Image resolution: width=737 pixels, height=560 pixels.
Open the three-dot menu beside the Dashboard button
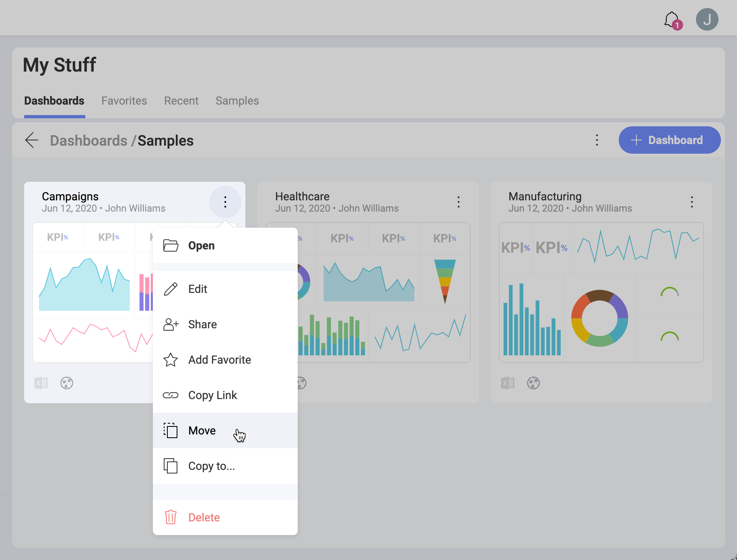tap(597, 140)
